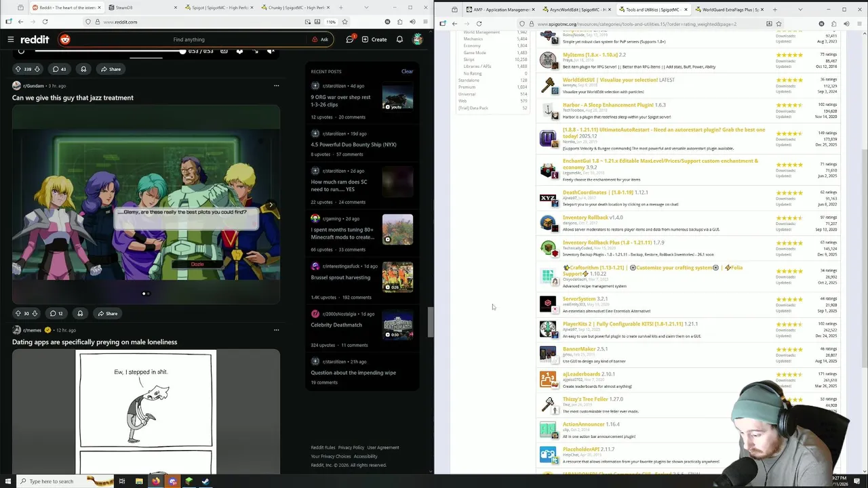Reload the SpigotMC page
This screenshot has width=868, height=488.
[479, 24]
